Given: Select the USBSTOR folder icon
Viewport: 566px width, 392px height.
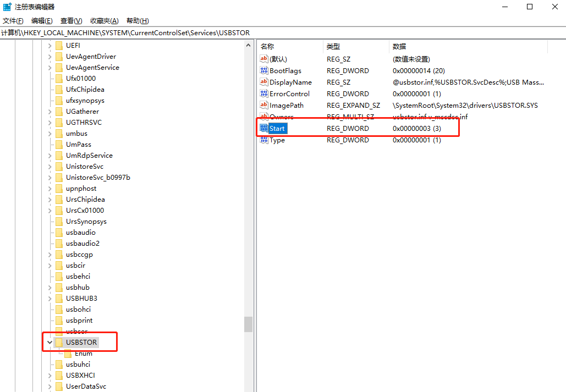Looking at the screenshot, I should tap(59, 341).
